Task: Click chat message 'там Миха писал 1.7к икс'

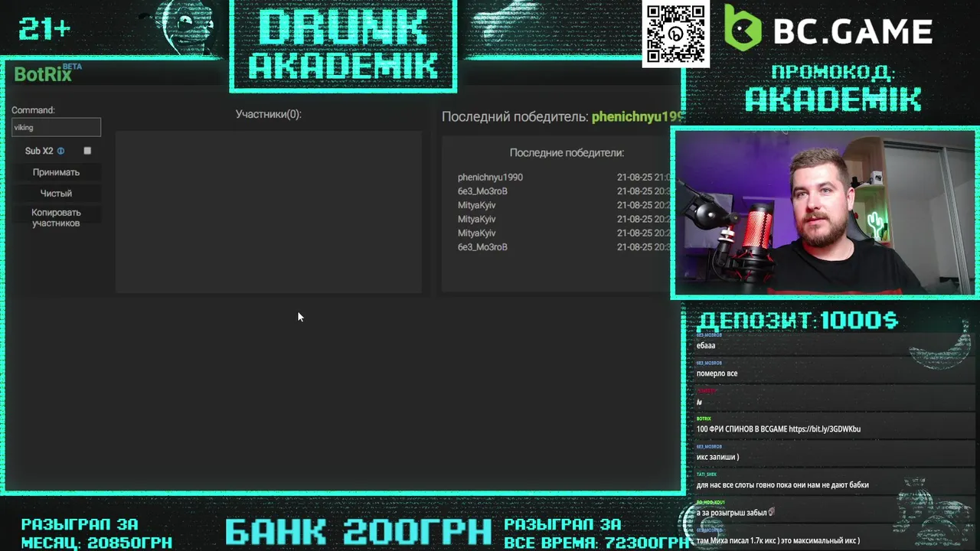Action: 778,541
